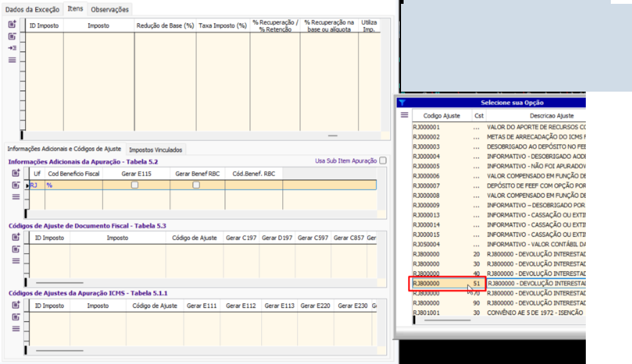Click Código de Ajuste header in Tabela 5.3
Screen dimensions: 632x364
194,238
